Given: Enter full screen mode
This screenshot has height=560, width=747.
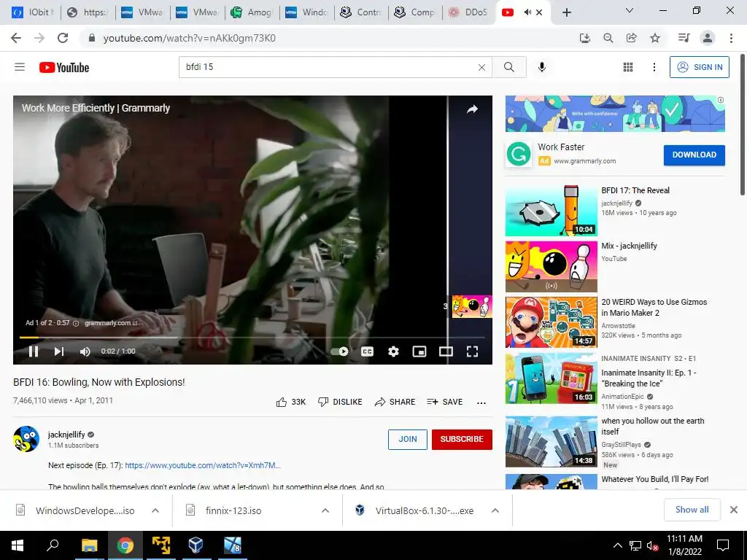Looking at the screenshot, I should [472, 351].
